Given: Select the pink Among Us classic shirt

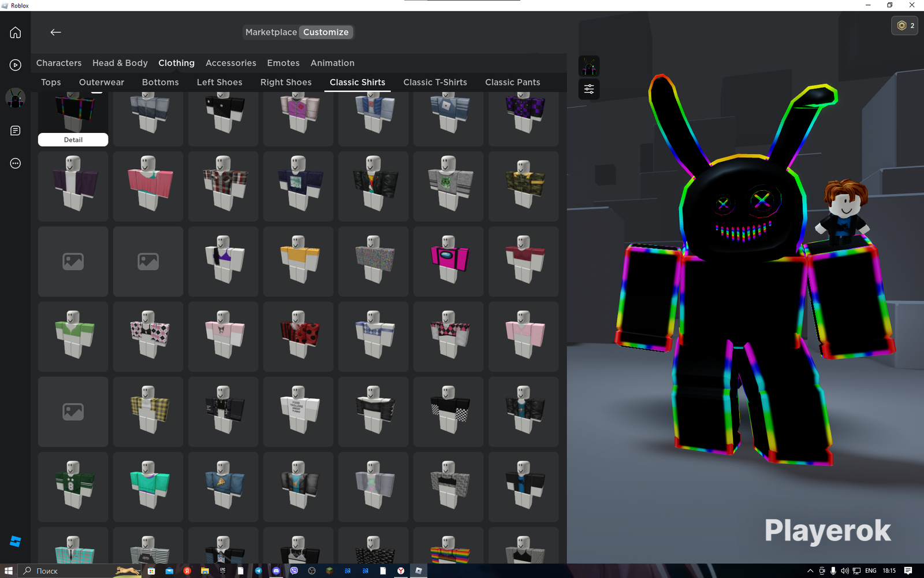Looking at the screenshot, I should coord(449,261).
